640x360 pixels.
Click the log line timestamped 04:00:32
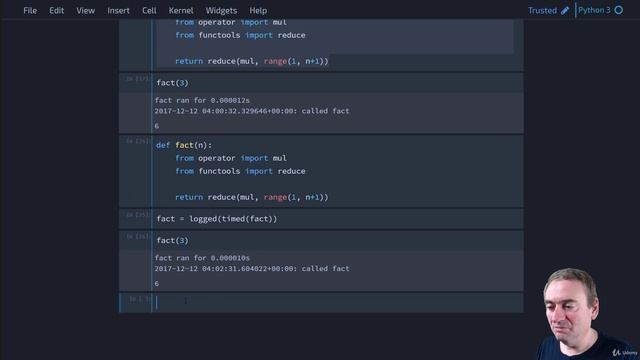click(x=252, y=111)
